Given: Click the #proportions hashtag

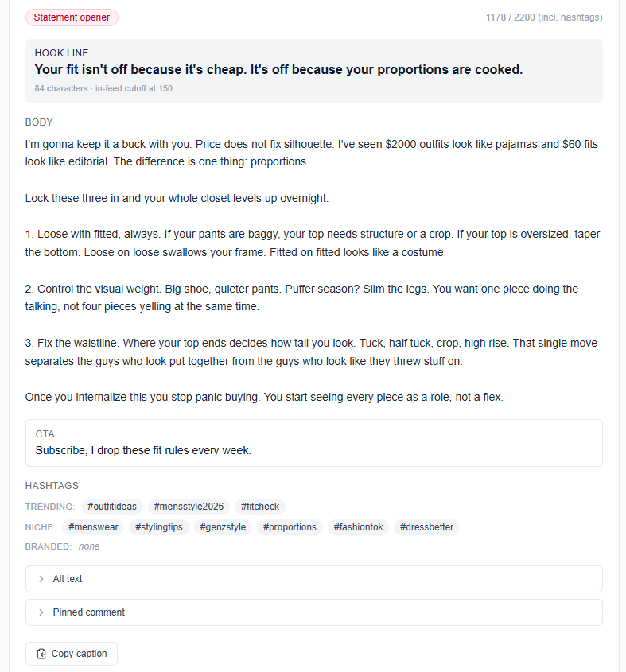Looking at the screenshot, I should point(290,527).
